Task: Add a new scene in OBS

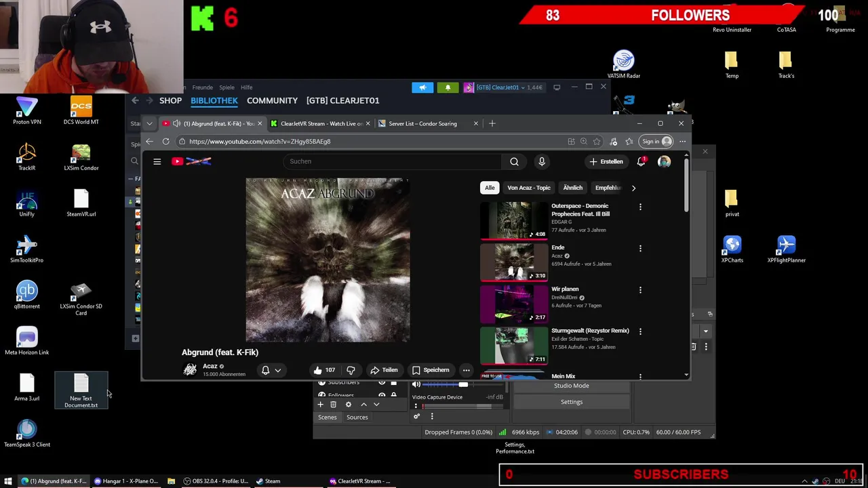Action: (x=320, y=405)
